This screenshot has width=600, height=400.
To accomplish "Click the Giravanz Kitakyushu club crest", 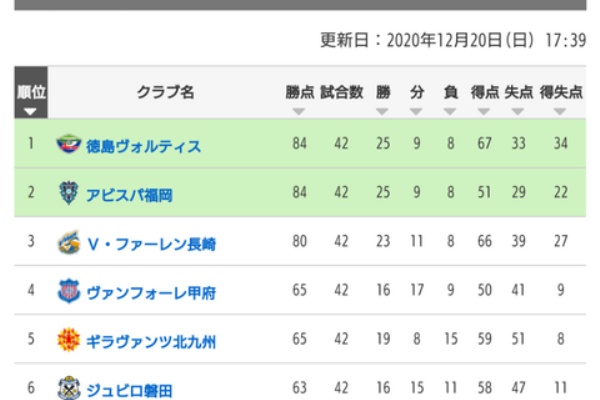I will (x=68, y=340).
